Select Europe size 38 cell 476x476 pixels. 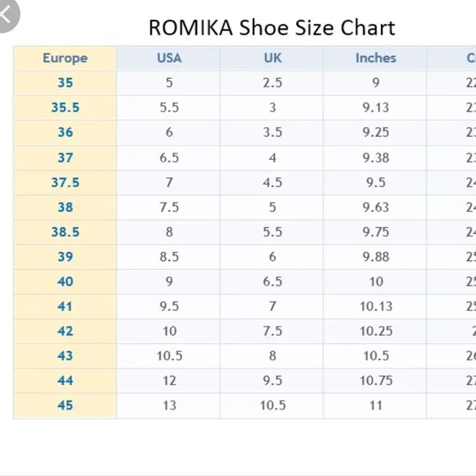pos(65,208)
